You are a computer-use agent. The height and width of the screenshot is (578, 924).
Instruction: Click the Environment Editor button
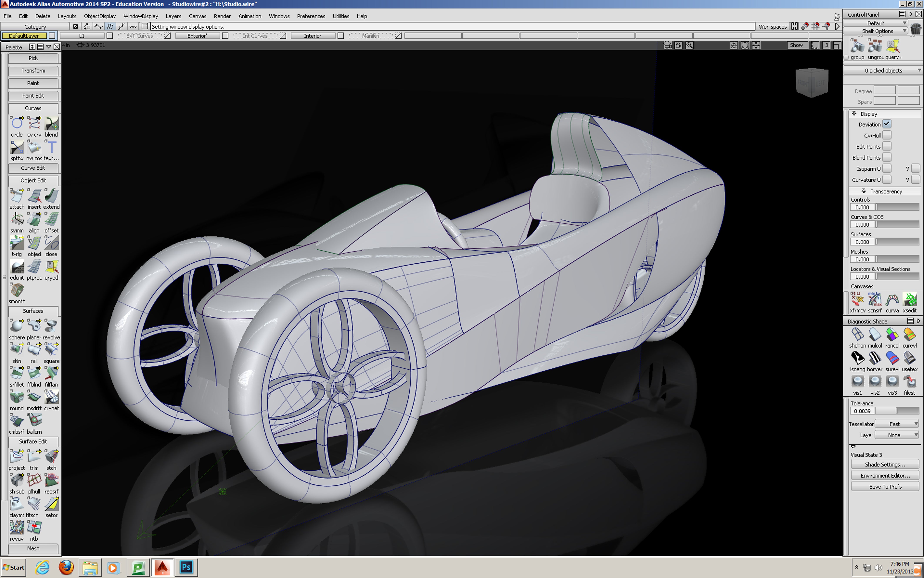point(885,476)
